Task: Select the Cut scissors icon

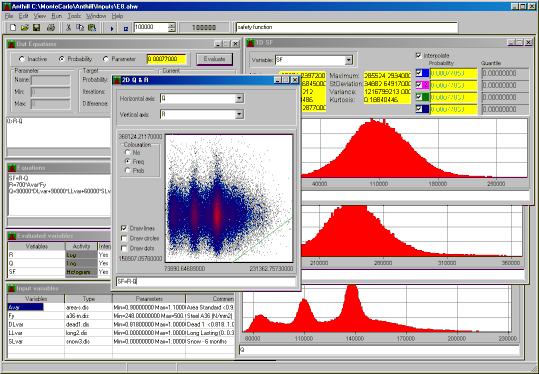Action: coord(68,28)
